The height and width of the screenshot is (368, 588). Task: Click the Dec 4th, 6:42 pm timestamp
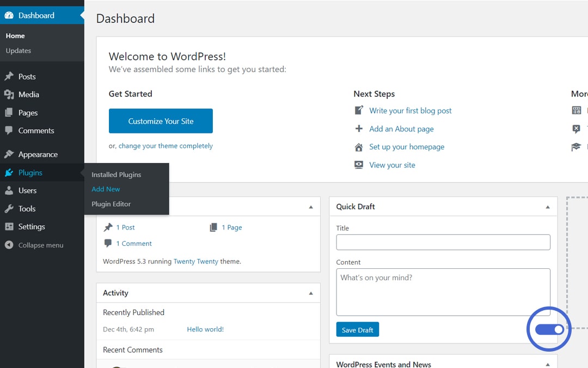pyautogui.click(x=128, y=329)
